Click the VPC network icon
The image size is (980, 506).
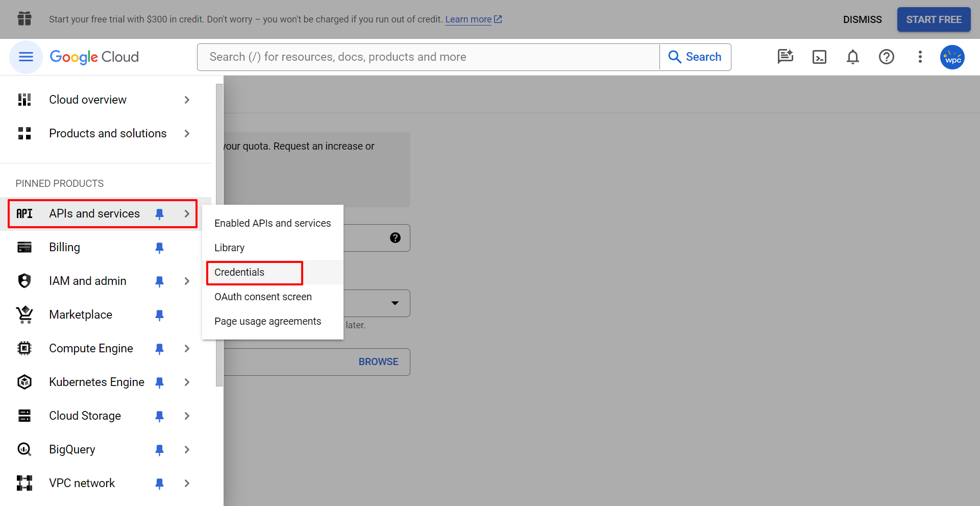(x=24, y=483)
